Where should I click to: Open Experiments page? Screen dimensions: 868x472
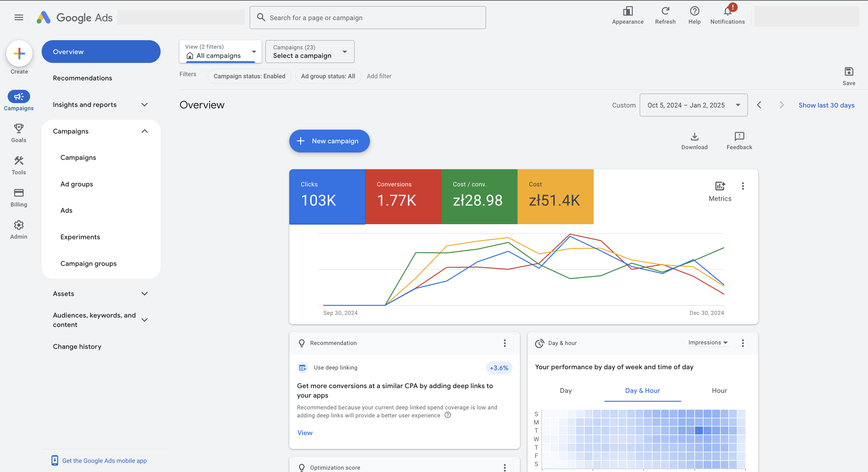click(80, 237)
